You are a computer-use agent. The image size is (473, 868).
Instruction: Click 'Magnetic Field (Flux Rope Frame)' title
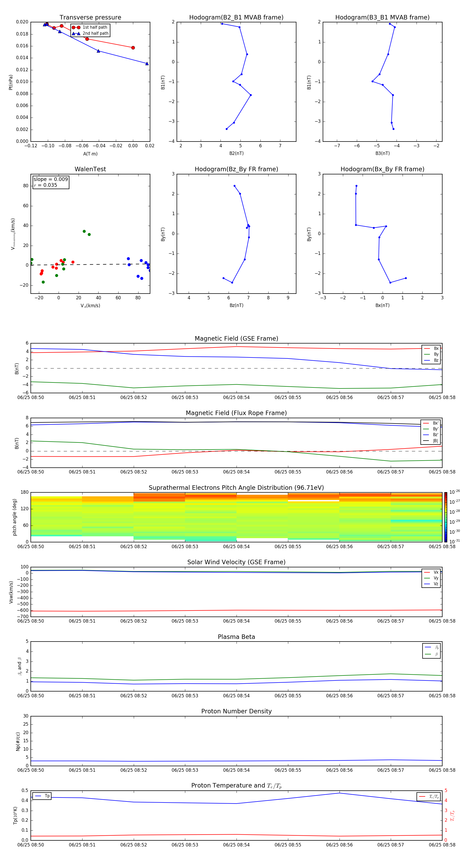(236, 413)
